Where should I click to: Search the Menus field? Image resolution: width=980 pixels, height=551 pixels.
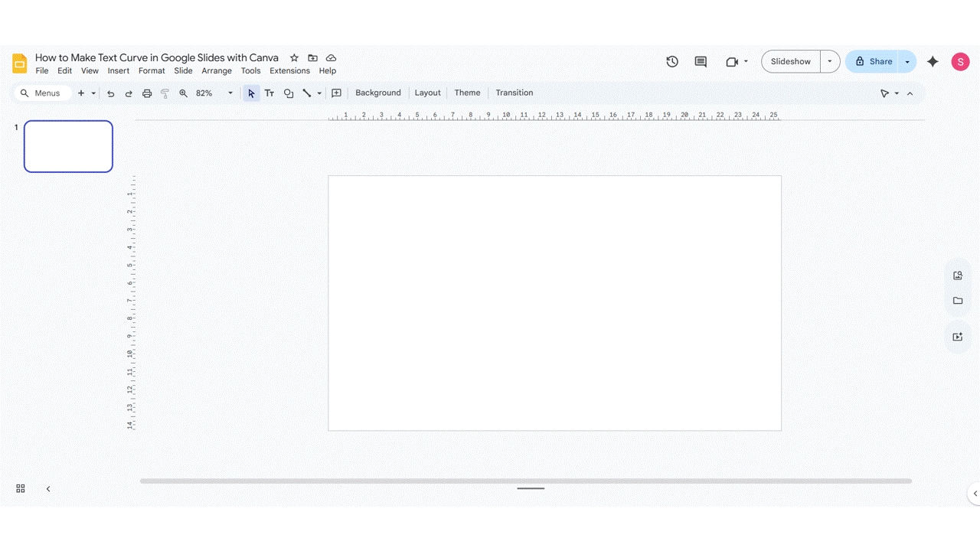click(43, 93)
